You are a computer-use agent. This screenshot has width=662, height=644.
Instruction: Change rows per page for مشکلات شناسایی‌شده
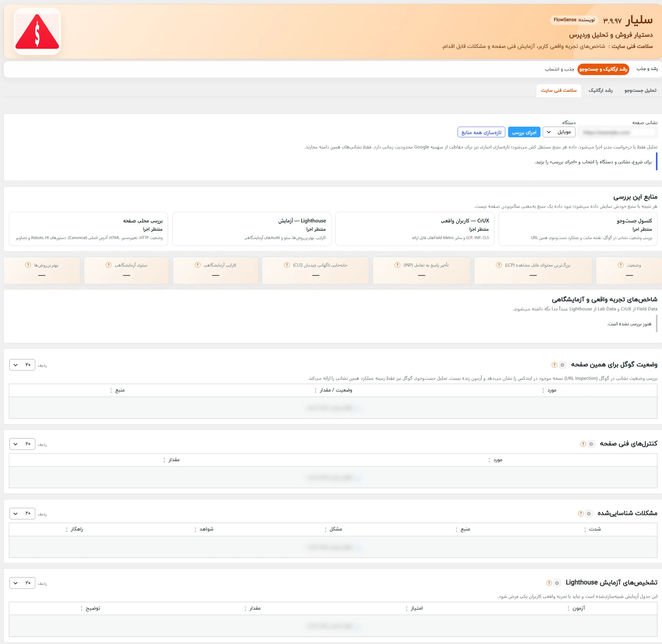click(22, 513)
